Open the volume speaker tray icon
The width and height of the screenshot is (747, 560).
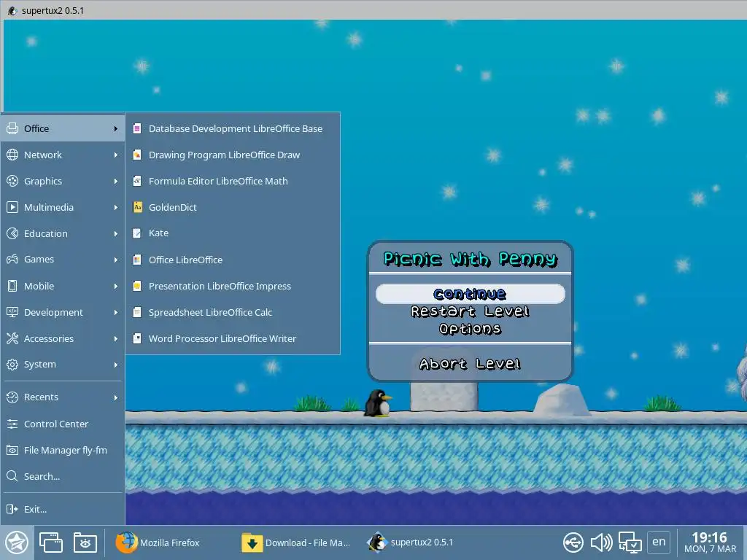pos(601,542)
